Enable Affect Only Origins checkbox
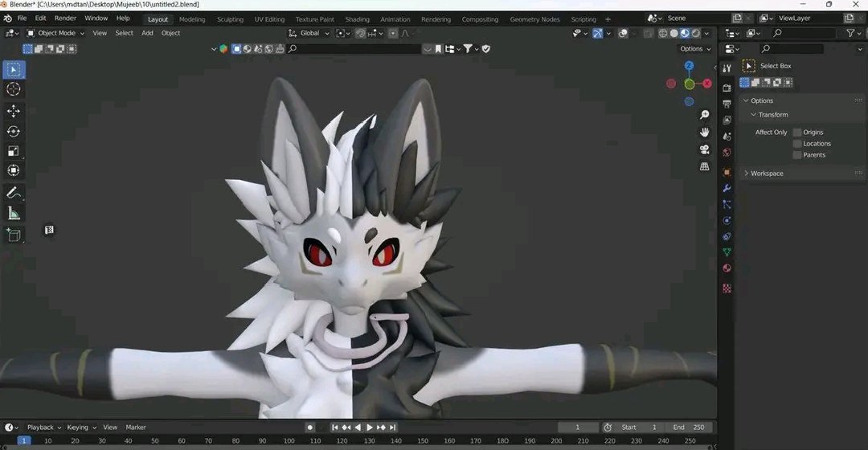The image size is (868, 450). [x=797, y=133]
